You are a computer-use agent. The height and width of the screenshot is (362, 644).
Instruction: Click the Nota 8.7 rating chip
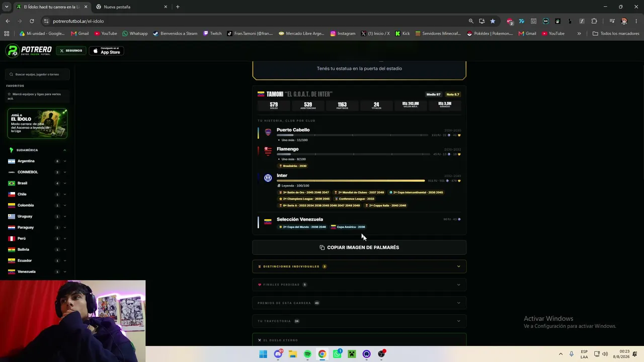point(453,95)
